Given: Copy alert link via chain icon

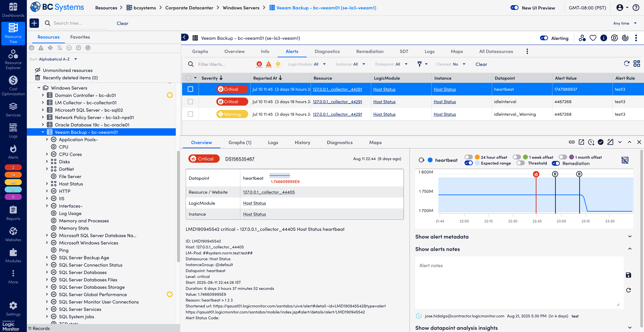Looking at the screenshot, I should [x=572, y=142].
